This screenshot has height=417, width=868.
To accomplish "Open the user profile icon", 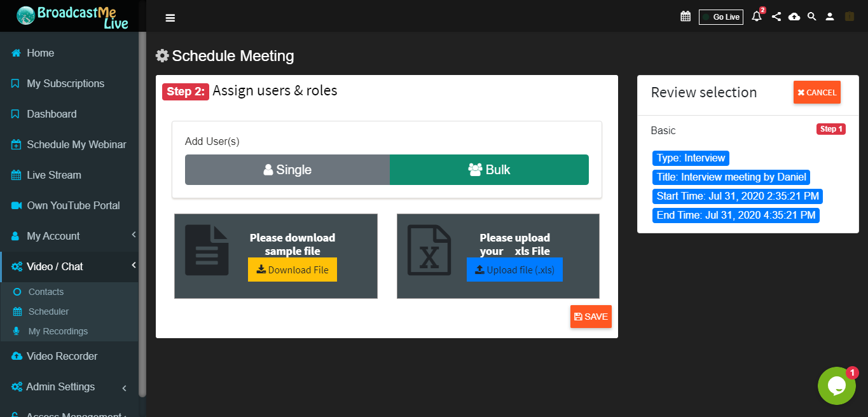I will (830, 17).
